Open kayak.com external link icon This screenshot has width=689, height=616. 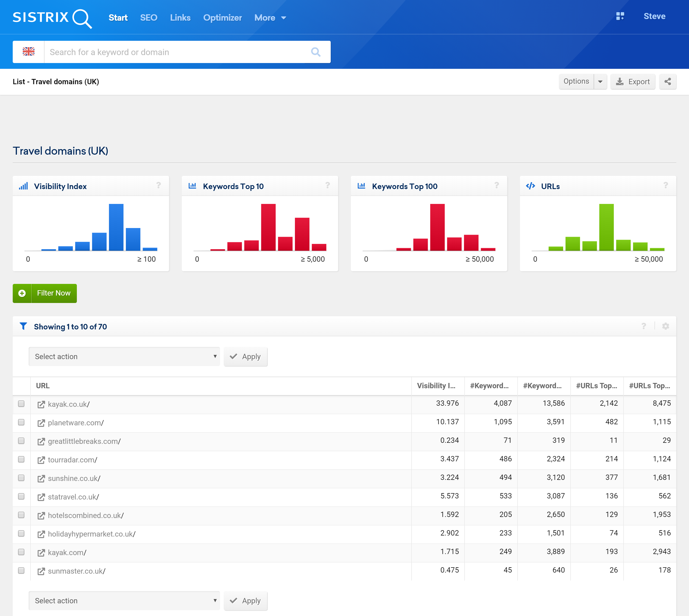pyautogui.click(x=41, y=553)
